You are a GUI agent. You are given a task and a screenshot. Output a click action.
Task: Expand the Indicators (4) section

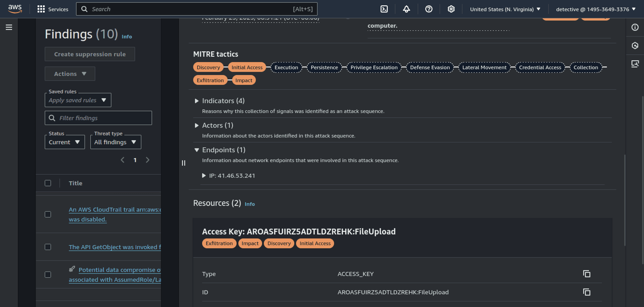click(197, 101)
